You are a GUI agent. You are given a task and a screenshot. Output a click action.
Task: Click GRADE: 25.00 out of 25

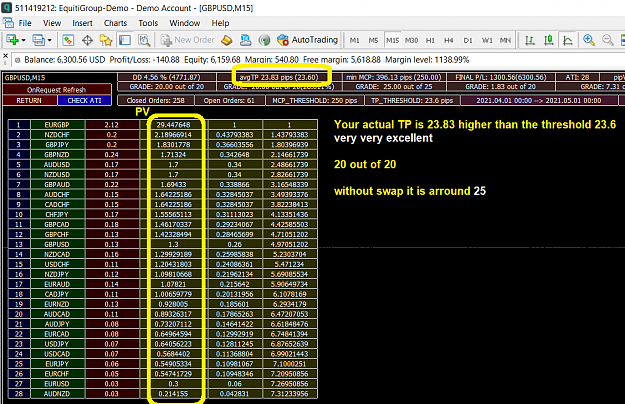(x=394, y=86)
